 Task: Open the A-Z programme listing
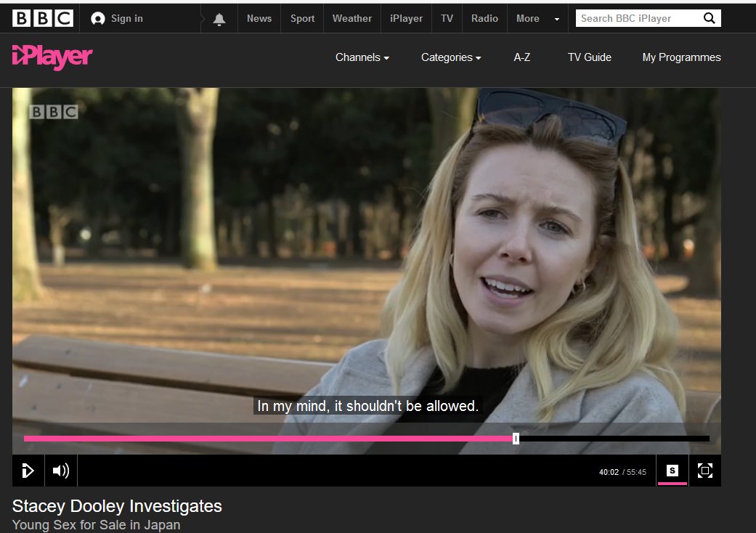[521, 57]
